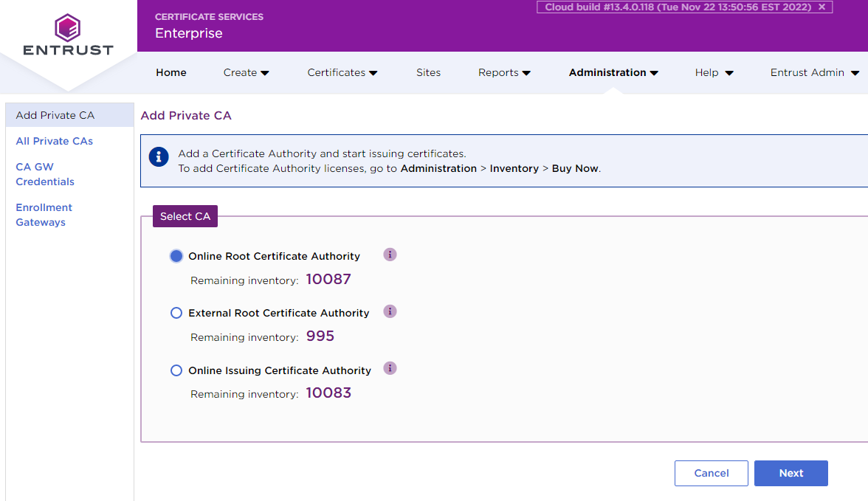Open the Sites menu item

428,72
